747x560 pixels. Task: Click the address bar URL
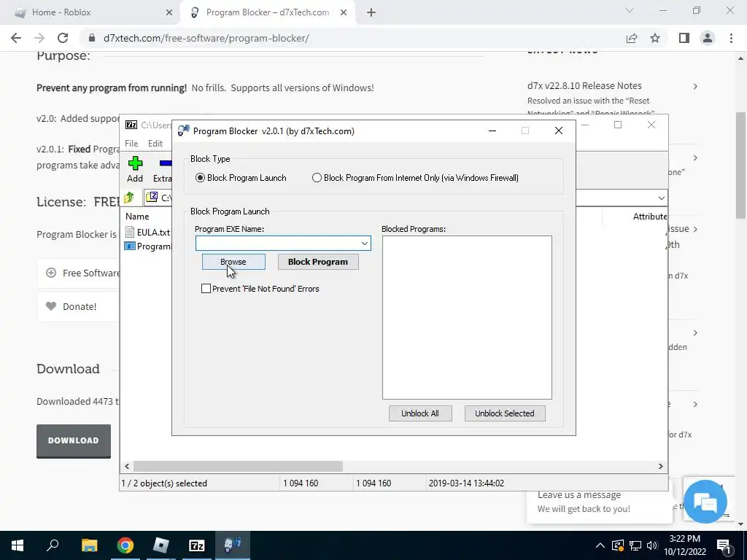click(x=206, y=38)
